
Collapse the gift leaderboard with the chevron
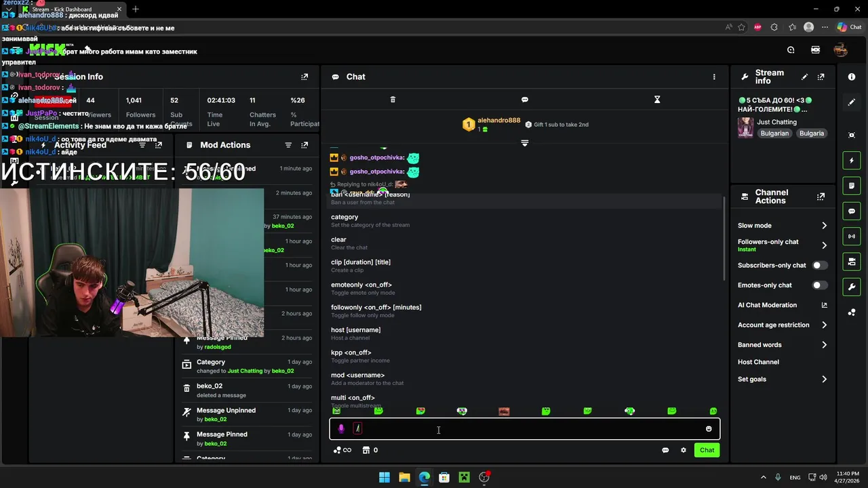click(x=524, y=143)
